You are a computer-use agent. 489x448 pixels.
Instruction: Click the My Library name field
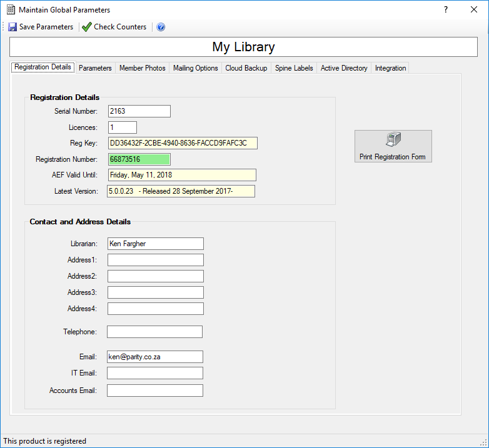point(244,47)
